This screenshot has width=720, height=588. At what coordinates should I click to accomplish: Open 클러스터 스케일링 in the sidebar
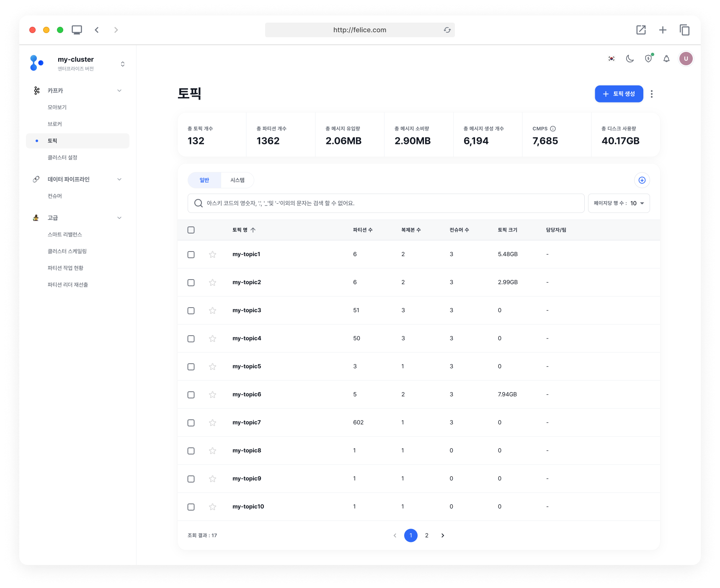click(67, 251)
